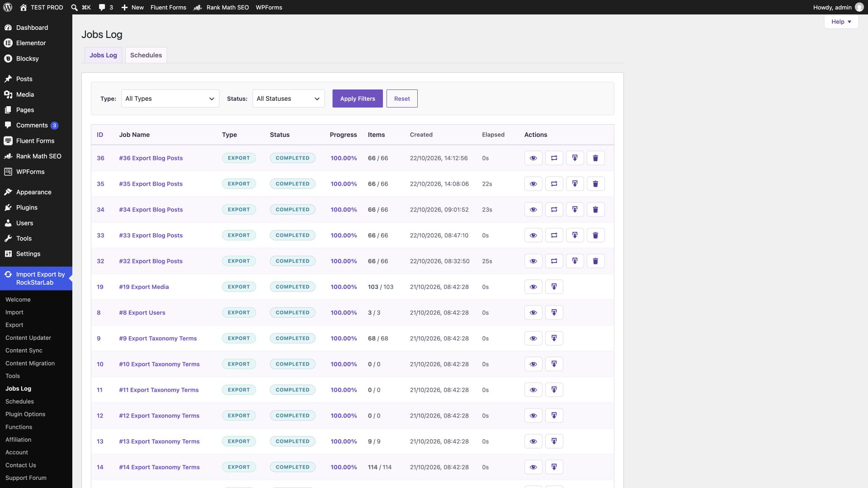Select the Jobs Log tab

click(x=103, y=55)
